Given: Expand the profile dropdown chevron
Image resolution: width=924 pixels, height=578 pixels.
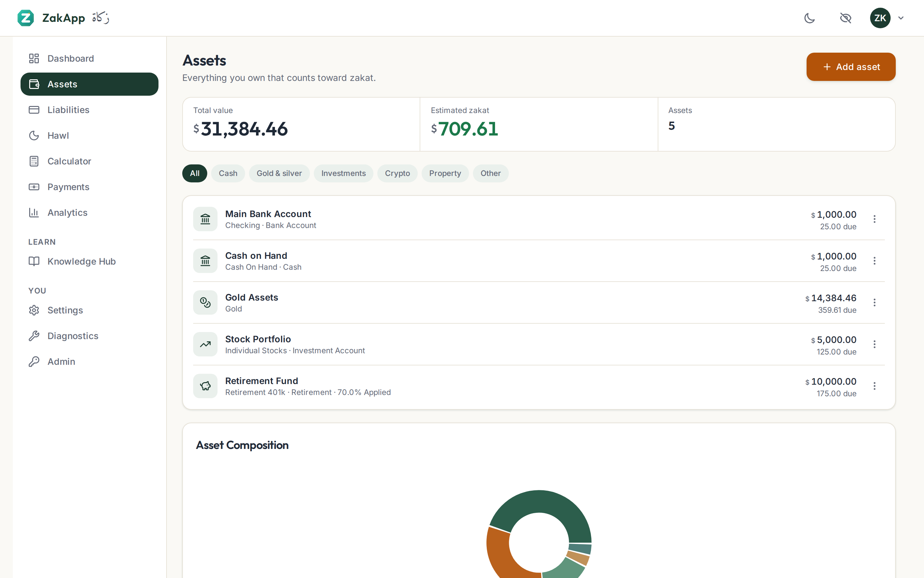Looking at the screenshot, I should point(901,18).
